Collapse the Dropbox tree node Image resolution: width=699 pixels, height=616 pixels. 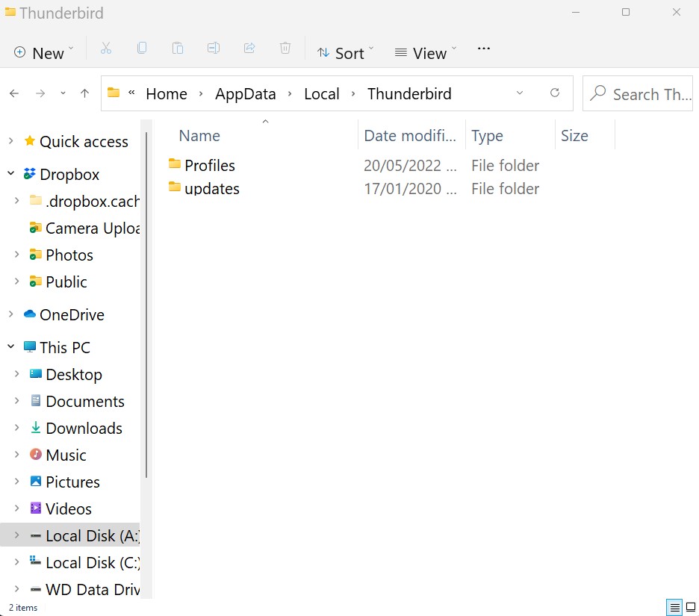click(10, 174)
